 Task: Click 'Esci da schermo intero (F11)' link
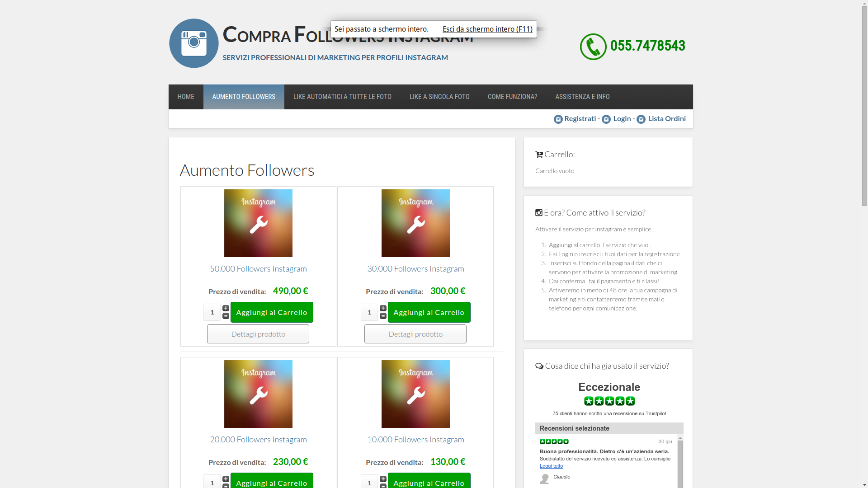pos(487,29)
